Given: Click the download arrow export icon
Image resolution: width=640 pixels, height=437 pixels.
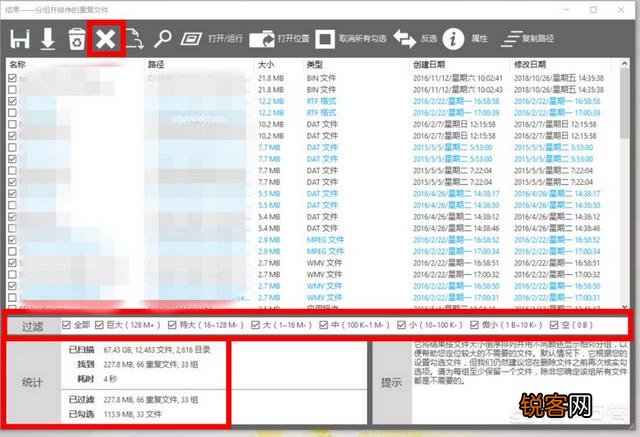Looking at the screenshot, I should [x=48, y=39].
